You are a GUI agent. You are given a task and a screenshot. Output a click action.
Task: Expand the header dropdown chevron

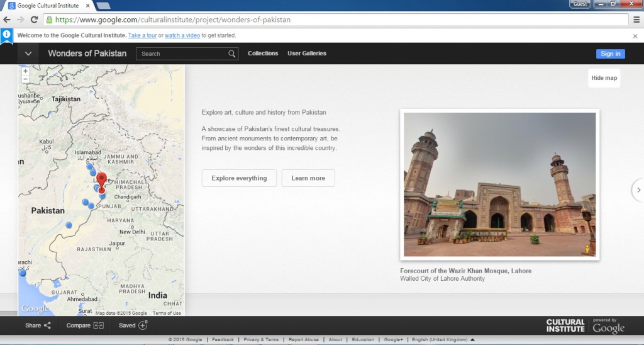pos(28,54)
